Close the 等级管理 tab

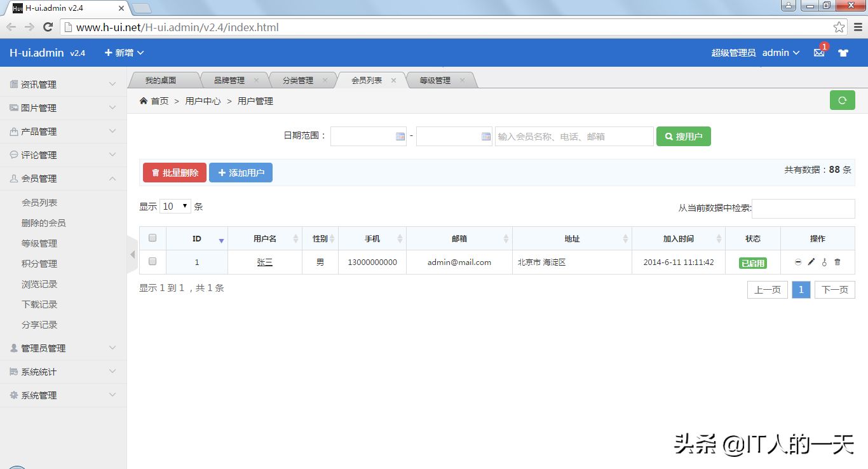pyautogui.click(x=462, y=80)
